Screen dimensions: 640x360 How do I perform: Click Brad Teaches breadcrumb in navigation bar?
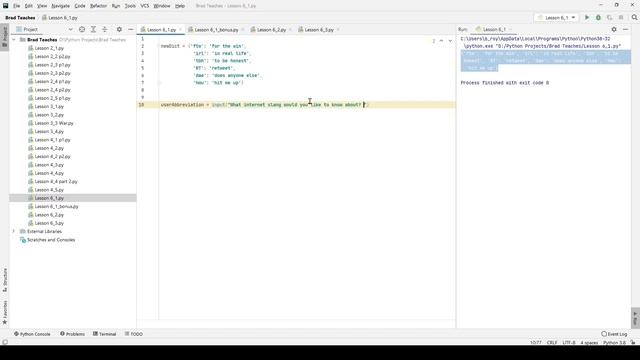pyautogui.click(x=20, y=18)
